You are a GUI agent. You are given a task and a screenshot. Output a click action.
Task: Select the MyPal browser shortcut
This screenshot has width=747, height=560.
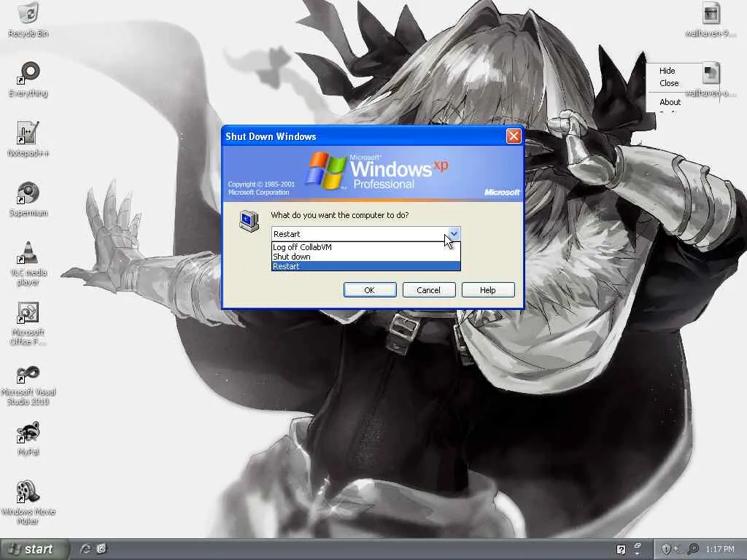tap(28, 432)
